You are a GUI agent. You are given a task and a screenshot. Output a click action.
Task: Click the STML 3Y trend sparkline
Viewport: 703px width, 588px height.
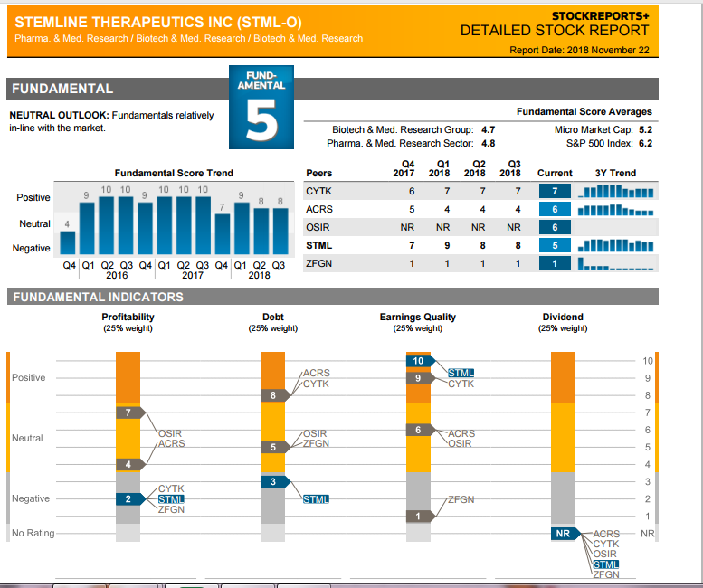click(x=615, y=245)
